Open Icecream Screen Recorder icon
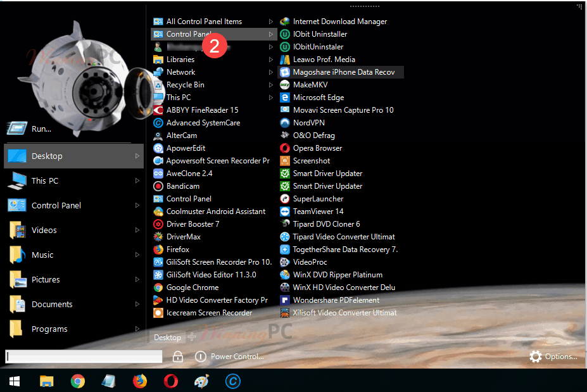Screen dimensions: 587x392 [x=158, y=313]
